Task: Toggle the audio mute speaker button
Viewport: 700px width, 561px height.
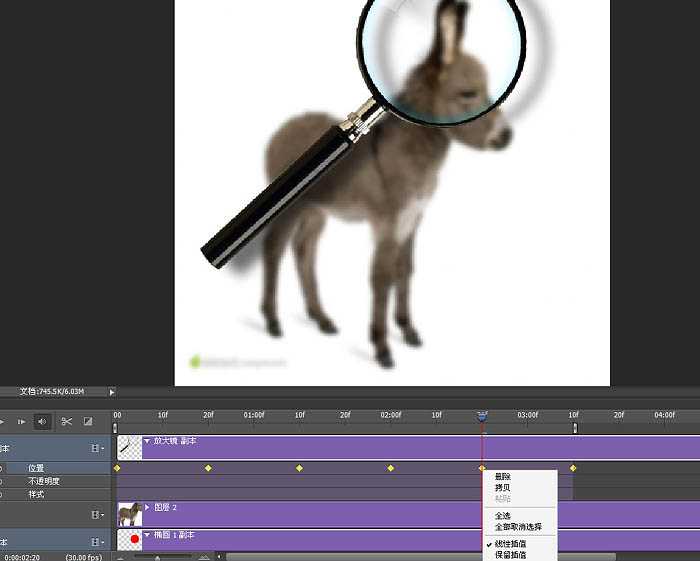Action: [x=43, y=422]
